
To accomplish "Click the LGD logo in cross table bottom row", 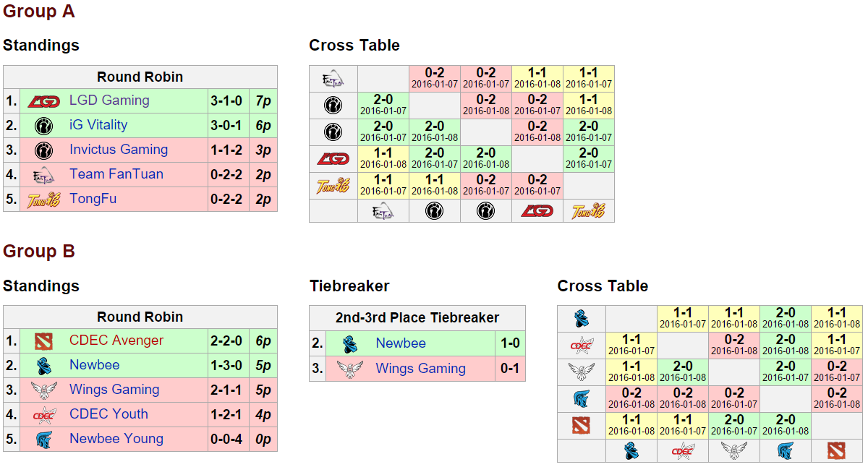I will pyautogui.click(x=537, y=211).
